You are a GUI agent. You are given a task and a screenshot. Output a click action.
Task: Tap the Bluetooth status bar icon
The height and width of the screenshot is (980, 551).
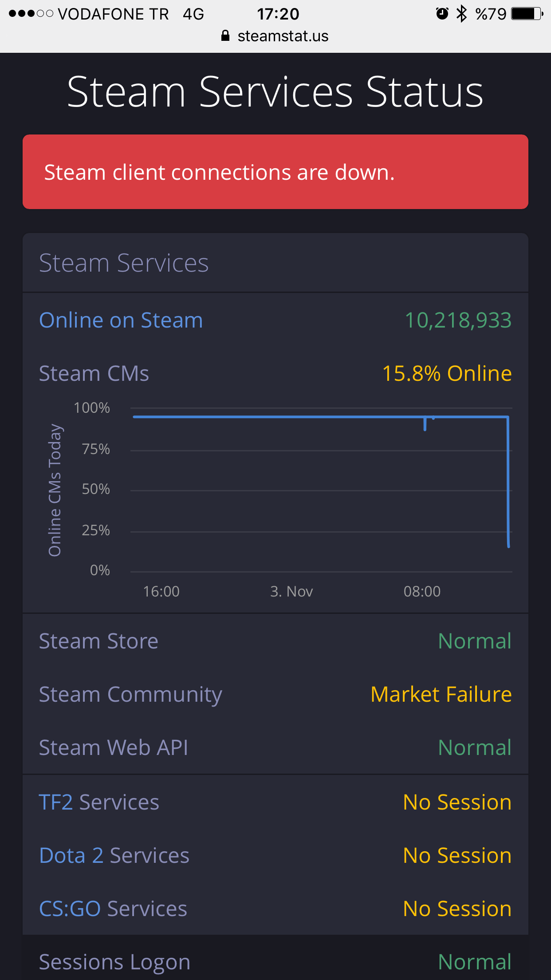pyautogui.click(x=462, y=14)
